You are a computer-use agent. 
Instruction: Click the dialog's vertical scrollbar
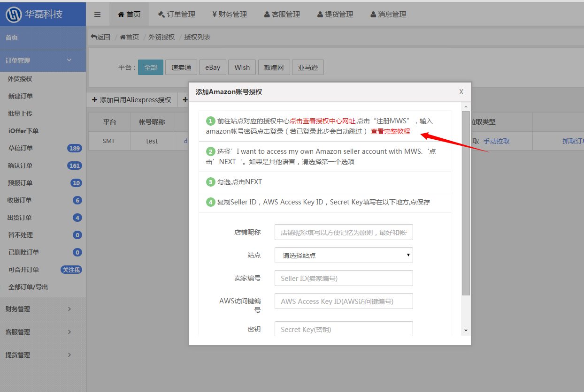(466, 202)
